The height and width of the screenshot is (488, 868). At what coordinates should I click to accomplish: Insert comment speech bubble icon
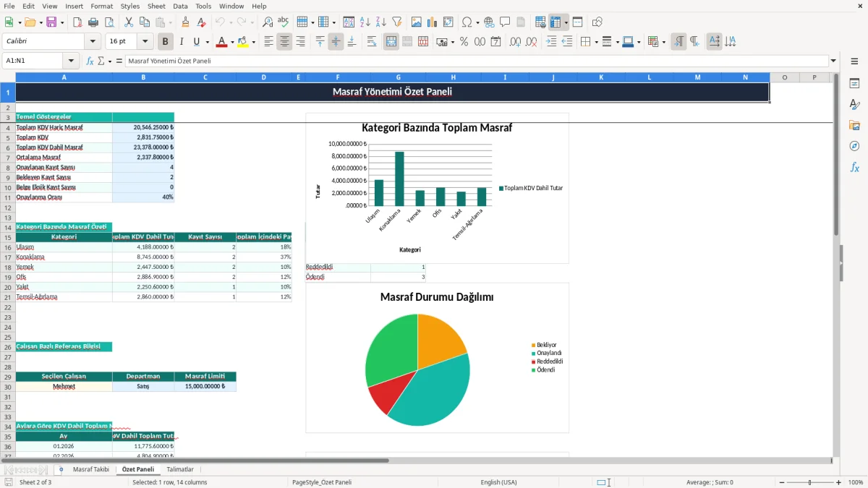point(506,22)
